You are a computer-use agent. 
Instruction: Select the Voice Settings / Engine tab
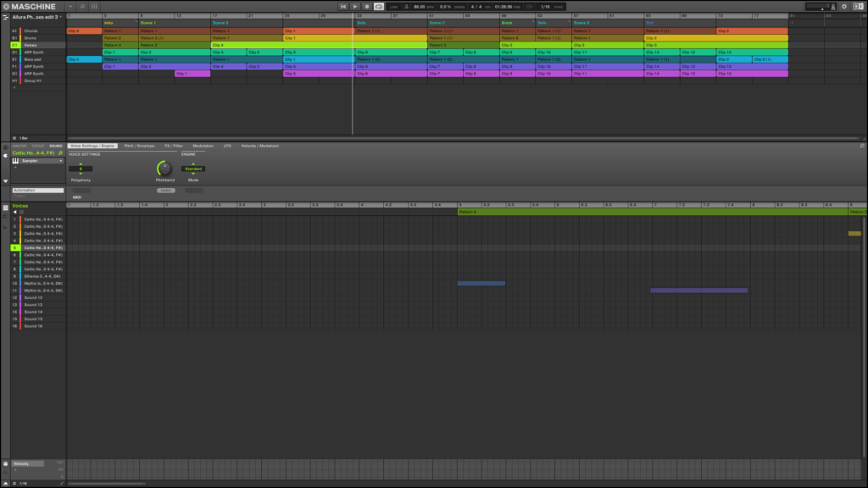point(92,146)
